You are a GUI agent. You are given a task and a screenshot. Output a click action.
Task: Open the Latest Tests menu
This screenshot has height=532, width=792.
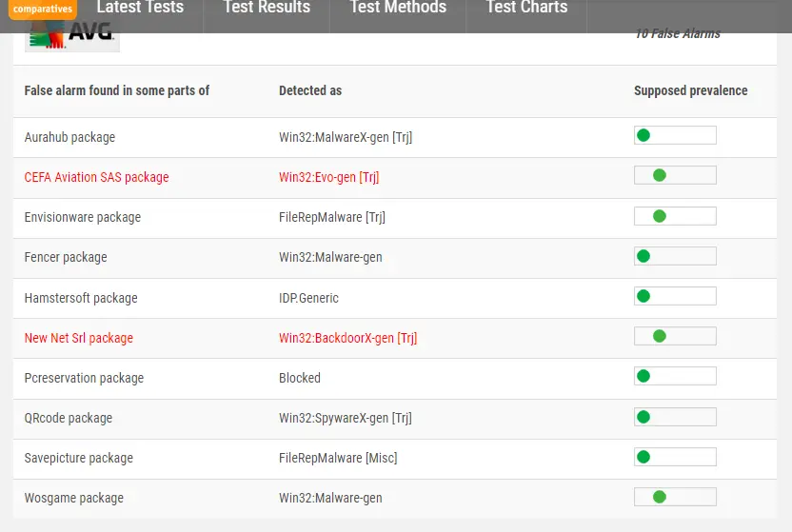coord(140,8)
